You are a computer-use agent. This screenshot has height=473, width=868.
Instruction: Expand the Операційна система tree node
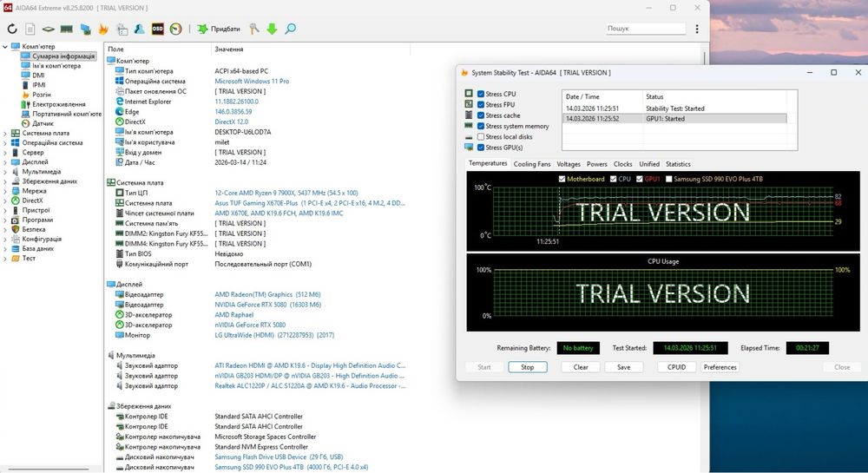tap(5, 142)
